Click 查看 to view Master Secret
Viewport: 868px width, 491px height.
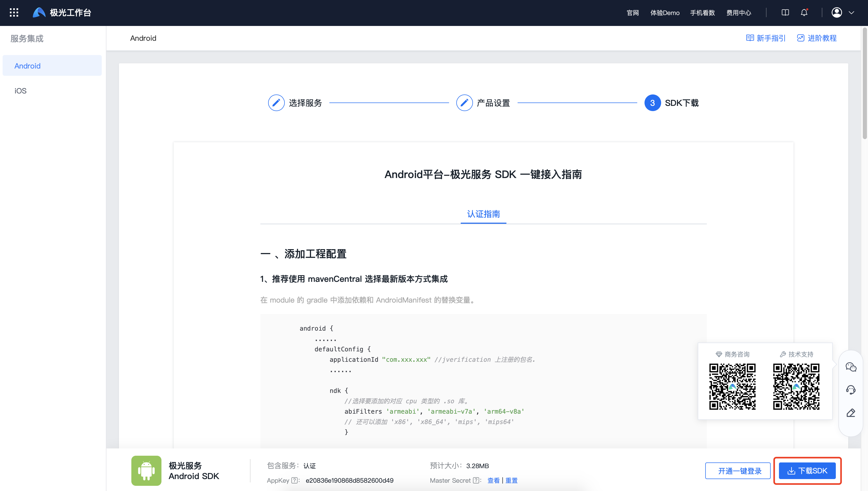[493, 480]
